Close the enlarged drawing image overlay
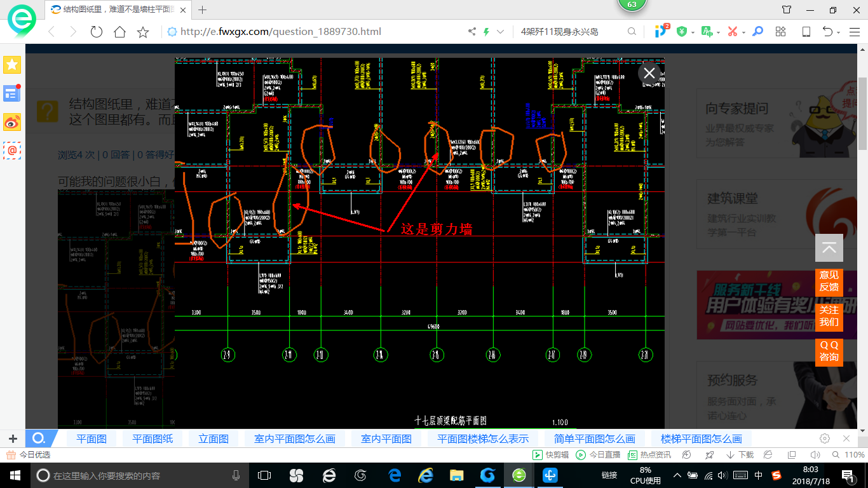Screen dimensions: 868x488 [x=649, y=73]
